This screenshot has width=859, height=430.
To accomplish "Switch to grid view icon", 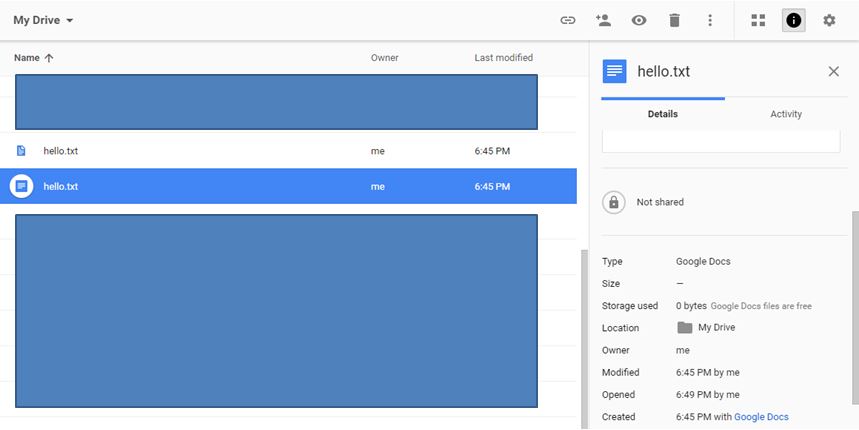I will point(758,20).
